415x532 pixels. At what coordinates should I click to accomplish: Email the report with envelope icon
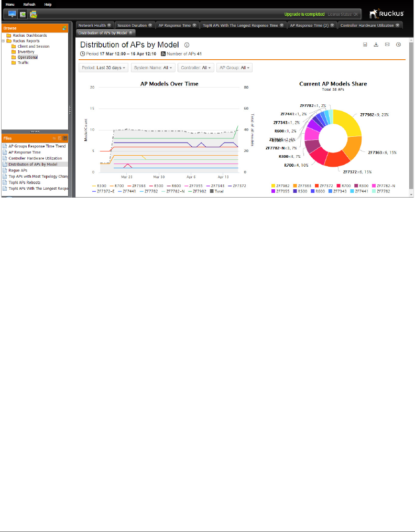pos(387,45)
